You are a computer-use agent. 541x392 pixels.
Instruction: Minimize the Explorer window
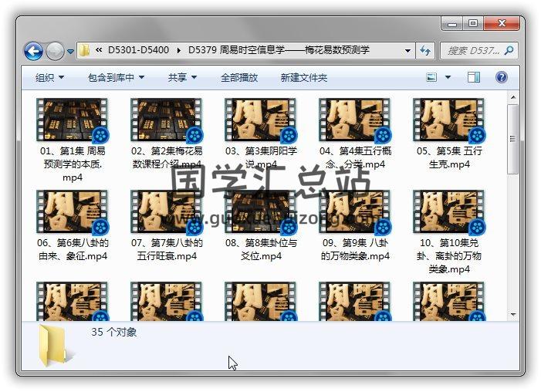click(451, 24)
